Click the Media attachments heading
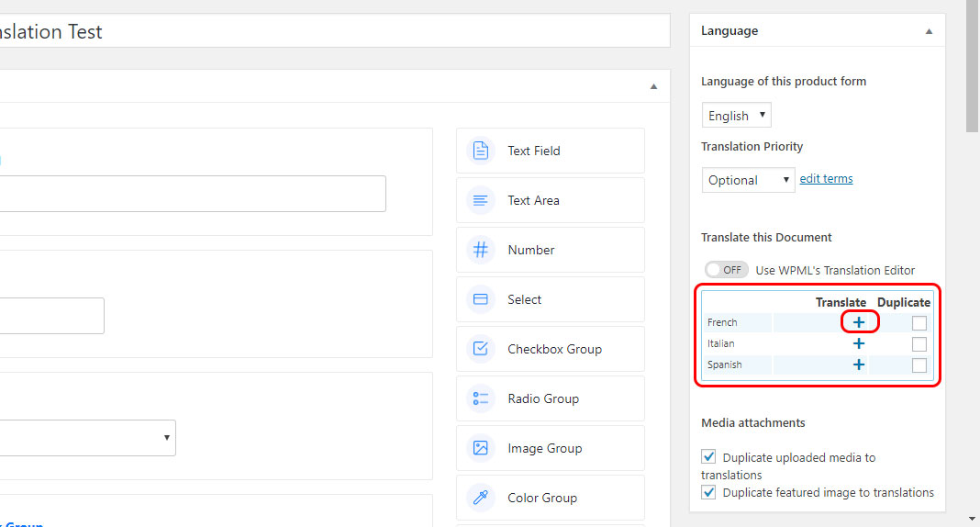The image size is (980, 527). tap(753, 422)
